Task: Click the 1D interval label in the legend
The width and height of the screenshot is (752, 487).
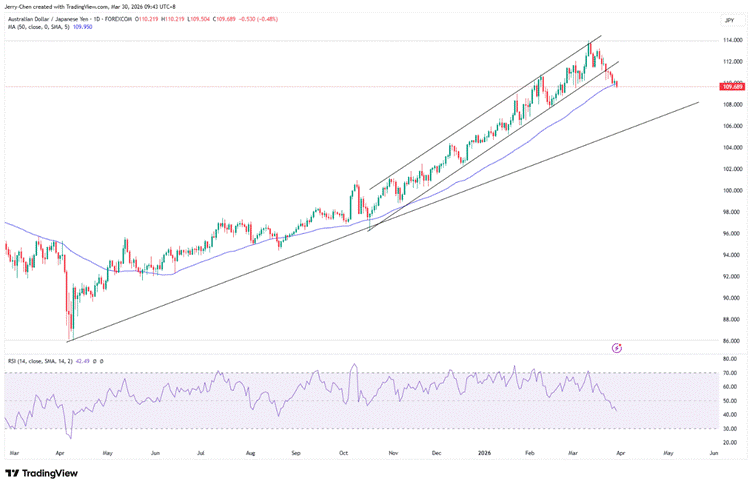Action: (99, 19)
